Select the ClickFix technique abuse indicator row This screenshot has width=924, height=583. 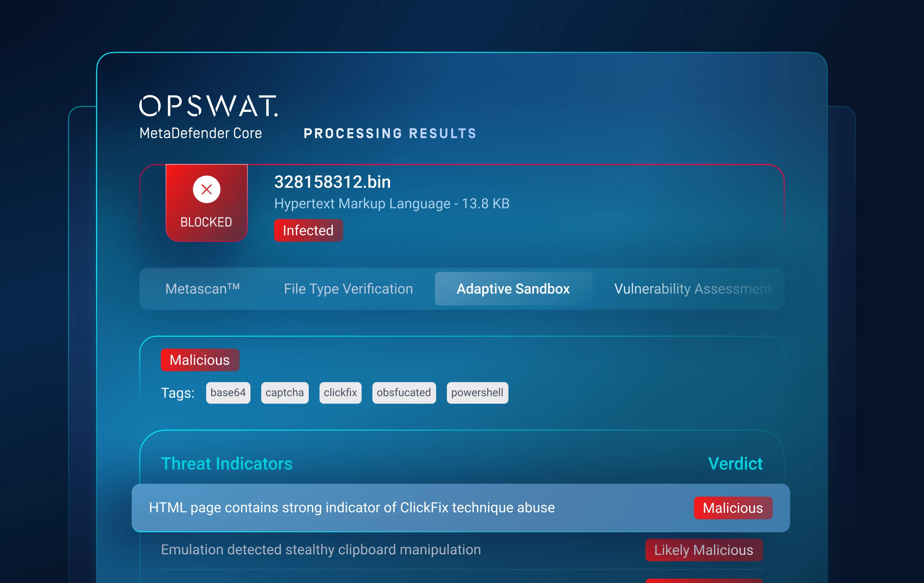(x=352, y=507)
